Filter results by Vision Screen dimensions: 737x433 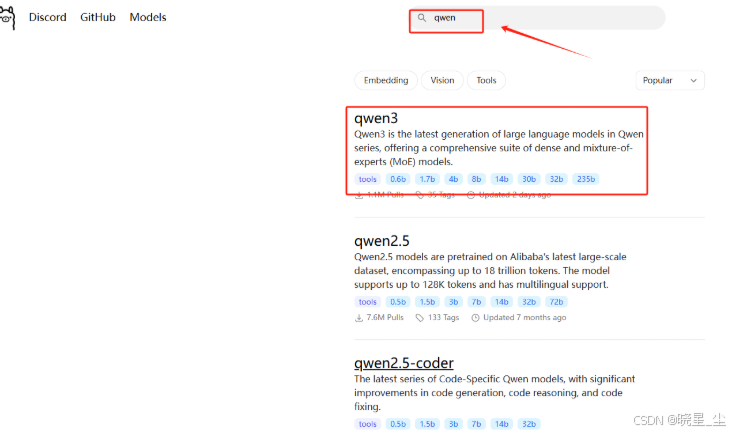442,80
